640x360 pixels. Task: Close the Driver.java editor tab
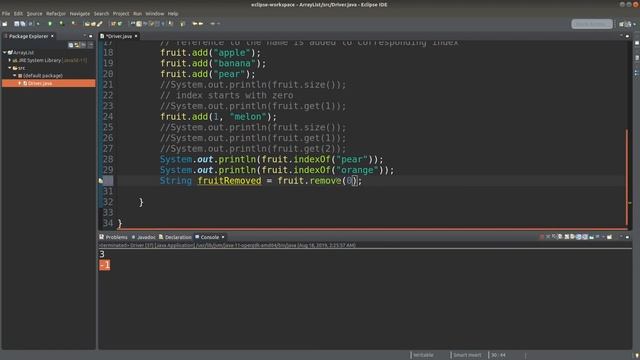pyautogui.click(x=136, y=36)
